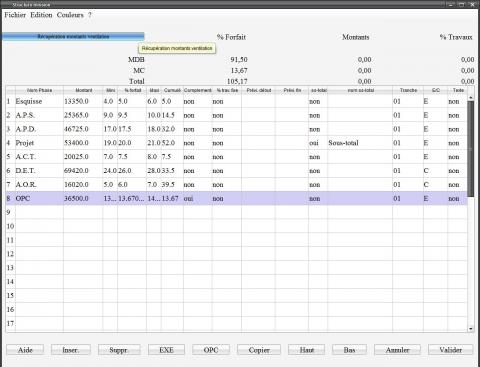The width and height of the screenshot is (480, 367).
Task: Select the D.E.T. phase name cell
Action: pos(39,171)
